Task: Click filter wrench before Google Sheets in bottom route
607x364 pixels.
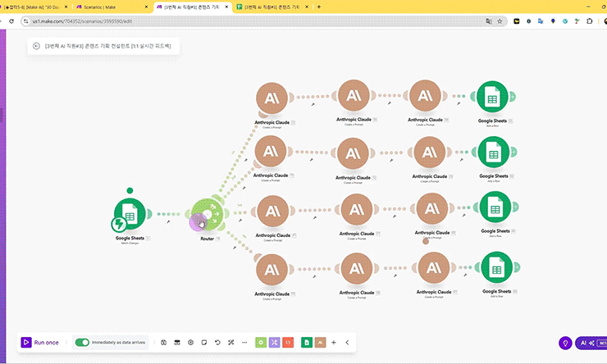Action: click(x=465, y=275)
